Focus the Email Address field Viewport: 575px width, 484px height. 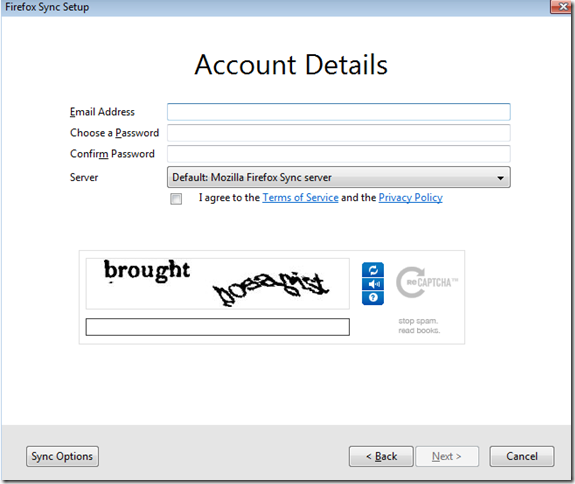(x=338, y=112)
